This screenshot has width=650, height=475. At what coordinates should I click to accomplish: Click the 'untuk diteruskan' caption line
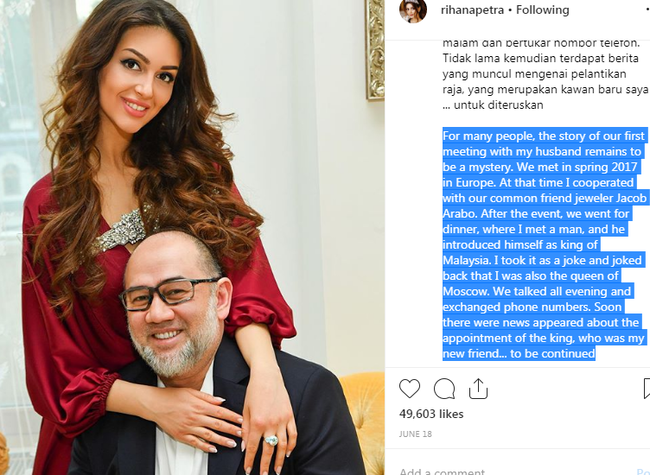492,104
